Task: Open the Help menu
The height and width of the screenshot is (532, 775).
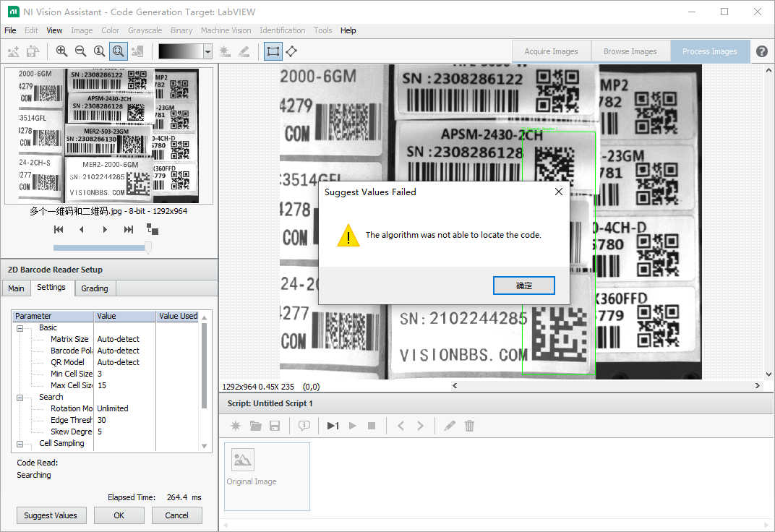Action: tap(348, 30)
